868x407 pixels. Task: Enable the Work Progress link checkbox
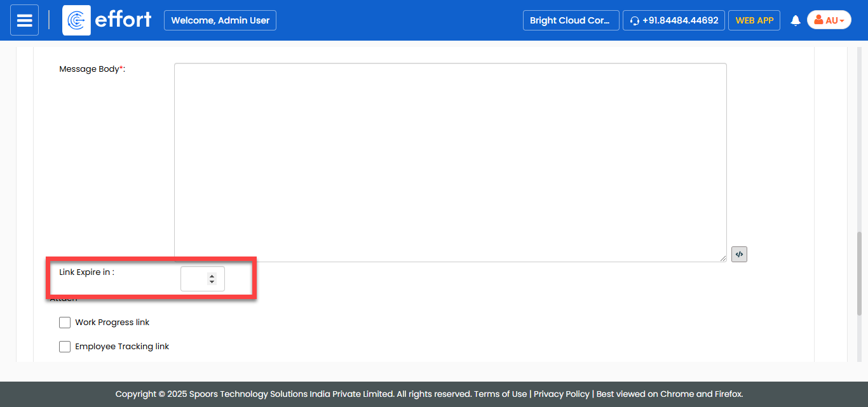click(x=65, y=323)
